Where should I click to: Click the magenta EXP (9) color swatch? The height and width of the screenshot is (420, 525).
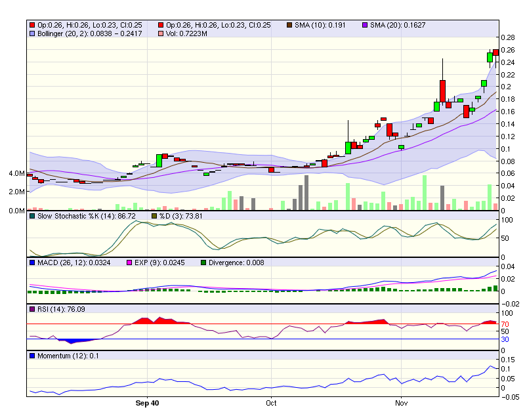tap(129, 262)
